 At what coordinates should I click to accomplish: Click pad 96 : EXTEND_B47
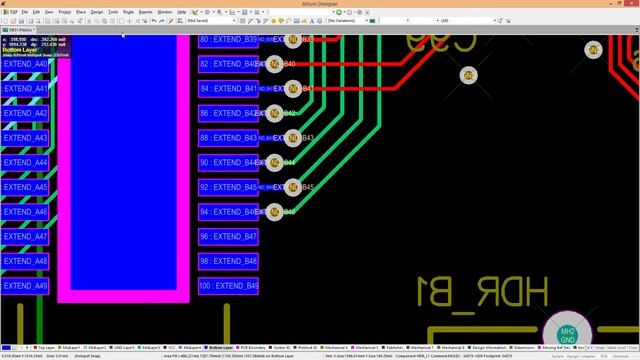click(x=228, y=237)
